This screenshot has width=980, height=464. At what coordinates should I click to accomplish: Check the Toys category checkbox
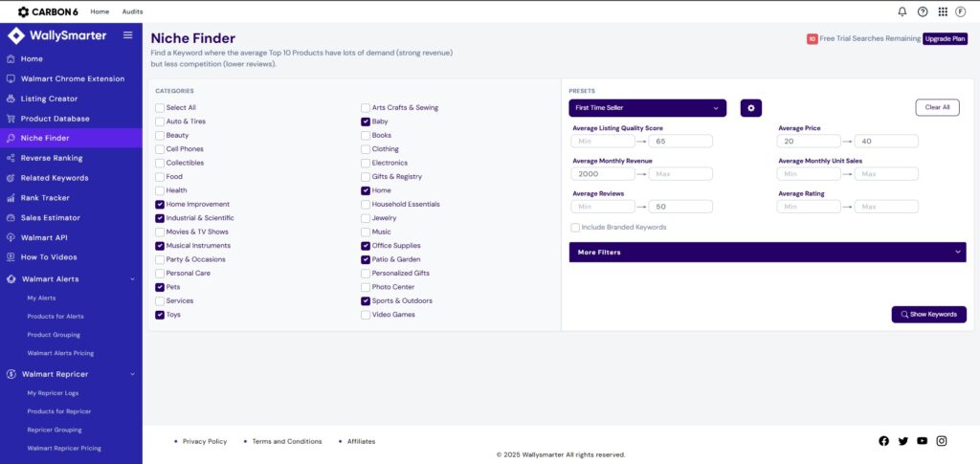tap(160, 315)
